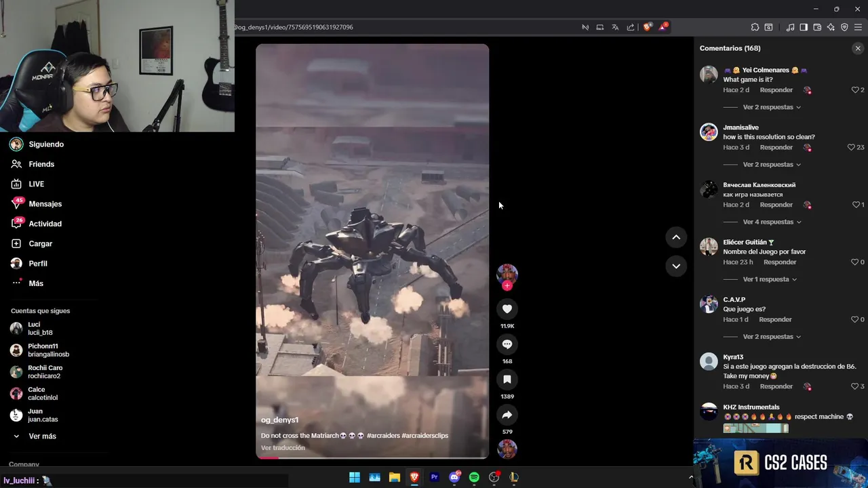The width and height of the screenshot is (868, 488).
Task: Open the comments bubble icon showing 168
Action: [x=507, y=344]
